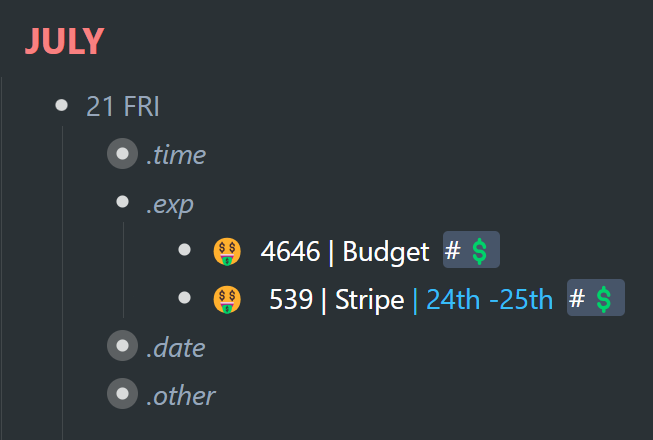The image size is (653, 440).
Task: Click the .other block text
Action: (181, 395)
